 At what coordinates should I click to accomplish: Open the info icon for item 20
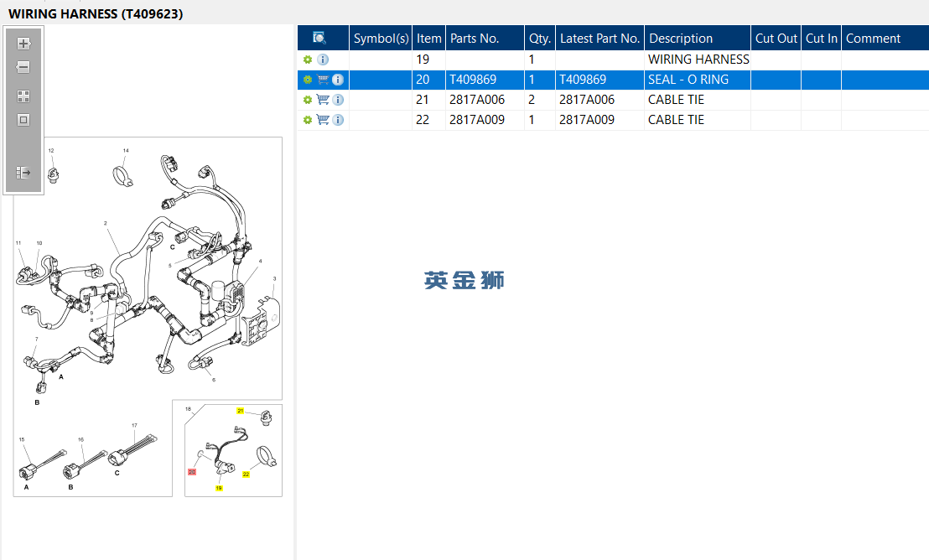click(338, 80)
